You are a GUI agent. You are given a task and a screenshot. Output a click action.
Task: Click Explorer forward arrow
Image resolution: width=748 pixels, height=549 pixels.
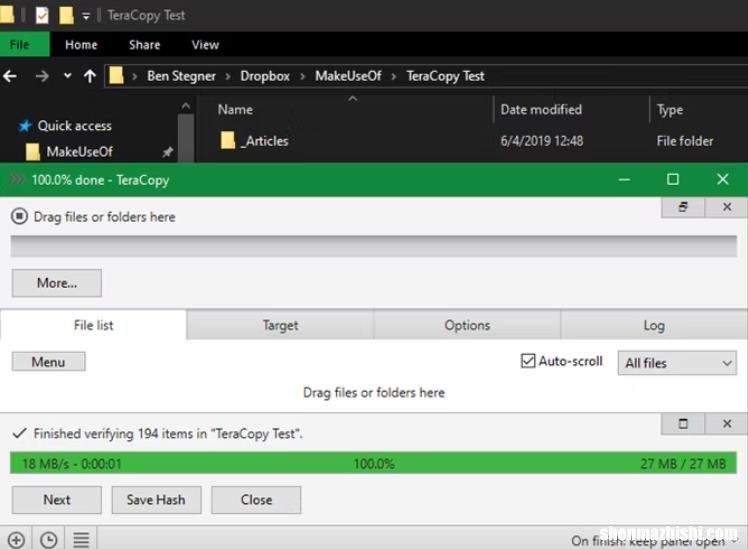pos(42,76)
